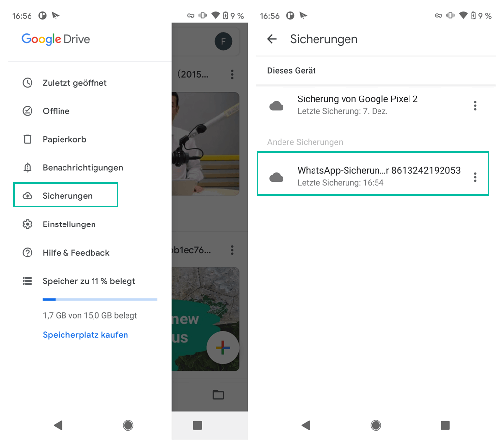Open the green 'new us' thumbnail
The width and height of the screenshot is (504, 448).
pyautogui.click(x=205, y=319)
